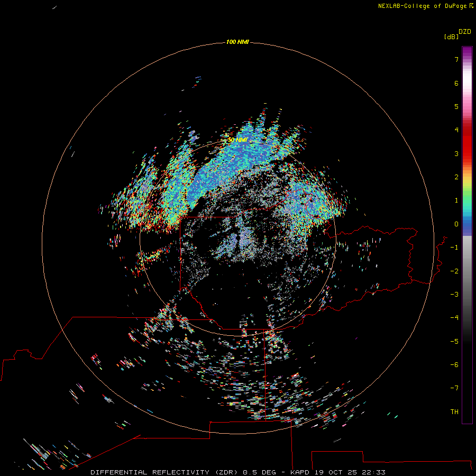Click the '0.5 DEG' elevation angle text
This screenshot has height=476, width=476.
tap(259, 472)
